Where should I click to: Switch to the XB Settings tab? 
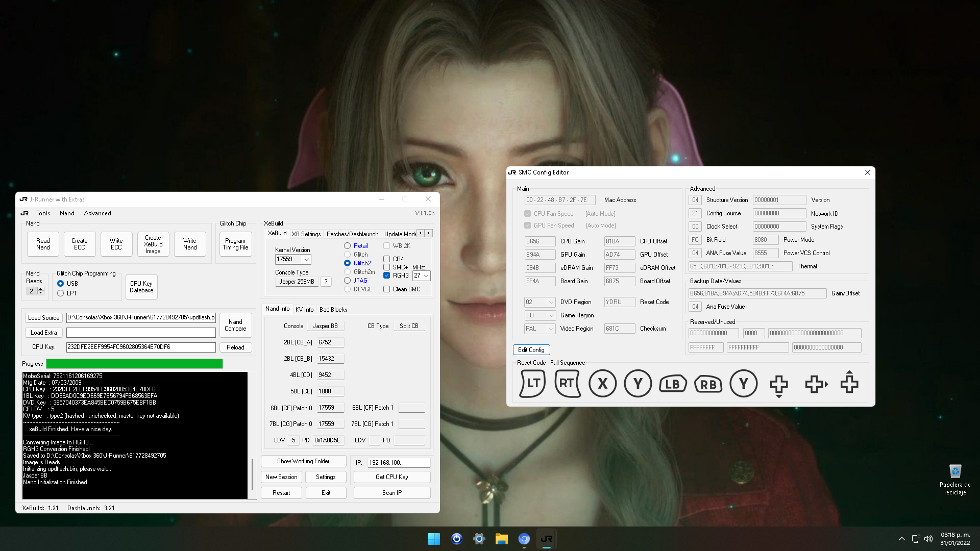pos(306,234)
